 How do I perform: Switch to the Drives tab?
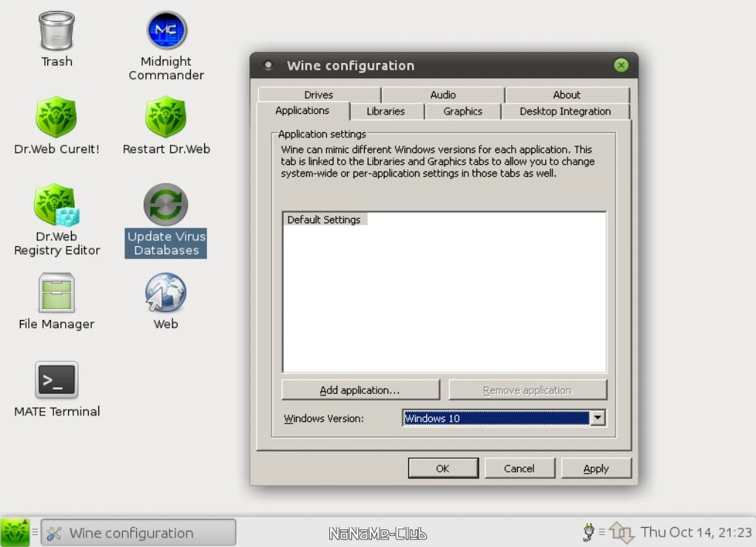pyautogui.click(x=319, y=95)
